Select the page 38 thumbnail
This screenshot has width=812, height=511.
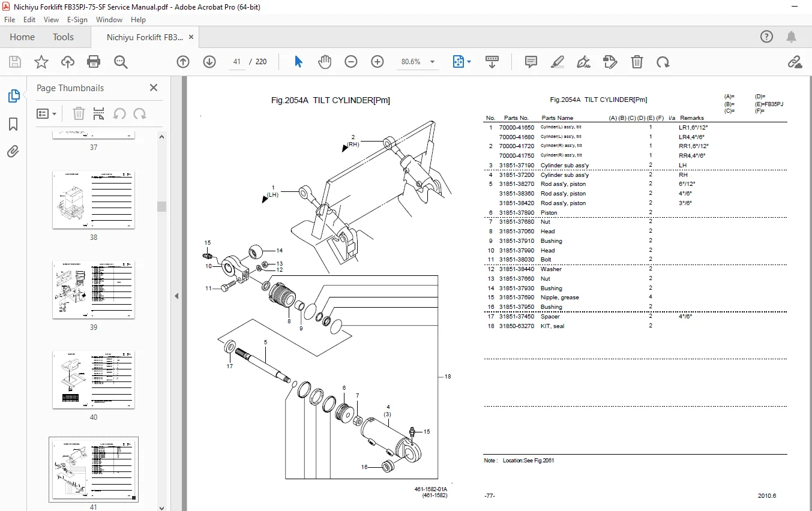pyautogui.click(x=94, y=200)
